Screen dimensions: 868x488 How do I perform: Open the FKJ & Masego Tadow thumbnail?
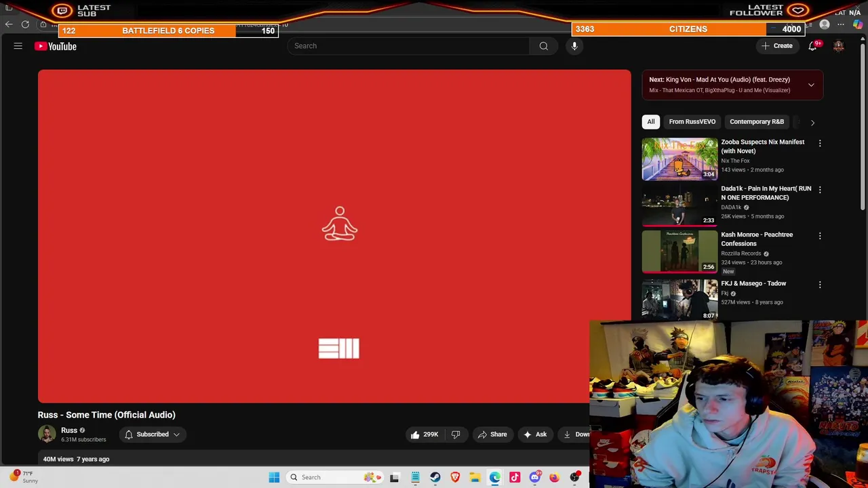click(679, 299)
